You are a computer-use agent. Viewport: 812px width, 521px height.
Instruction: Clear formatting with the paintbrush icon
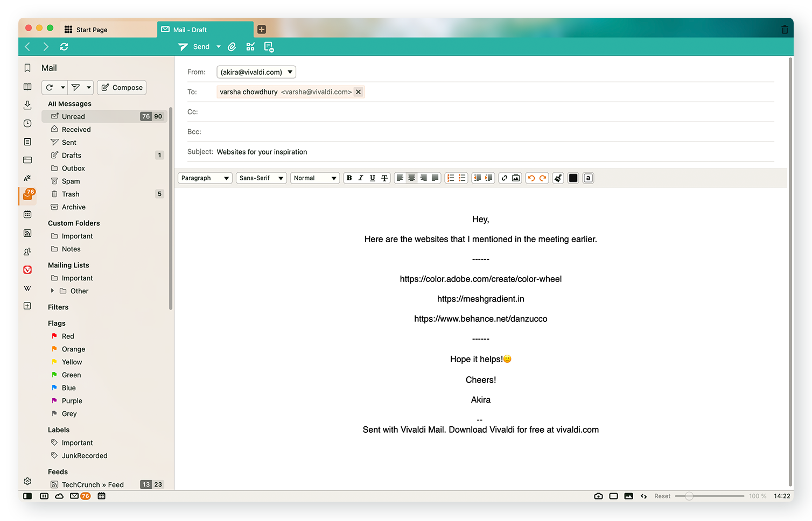pos(558,178)
